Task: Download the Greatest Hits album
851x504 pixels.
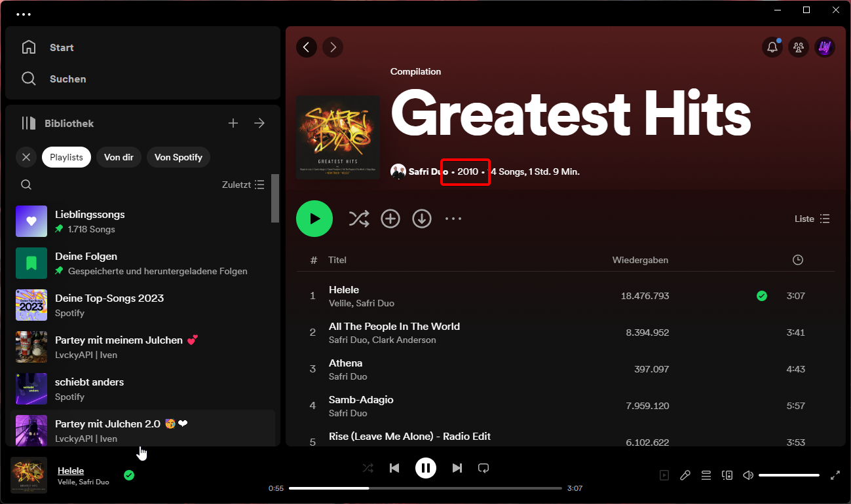Action: click(x=422, y=219)
